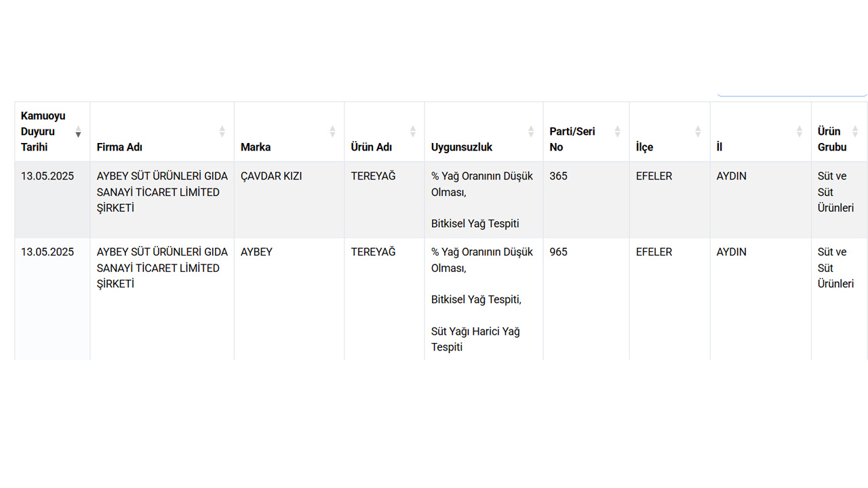This screenshot has height=488, width=868.
Task: Click Süt Yağı Harici Yağ Tespiti text
Action: [475, 339]
